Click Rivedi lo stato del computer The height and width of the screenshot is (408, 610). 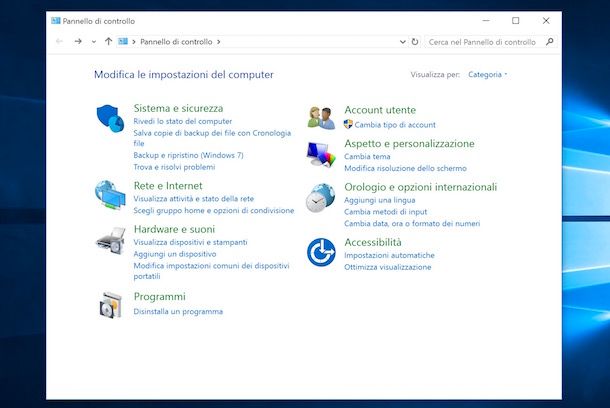182,121
